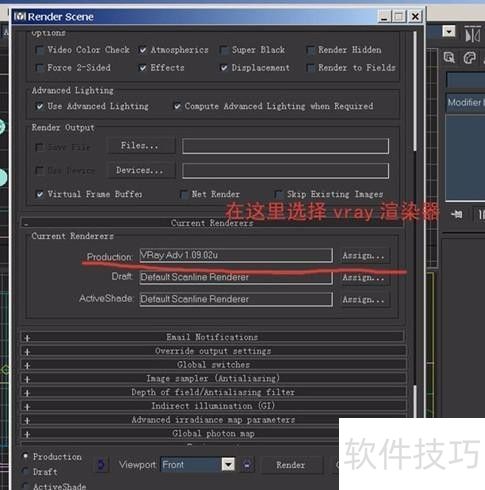The width and height of the screenshot is (485, 490).
Task: Assign the Draft renderer
Action: [x=364, y=277]
